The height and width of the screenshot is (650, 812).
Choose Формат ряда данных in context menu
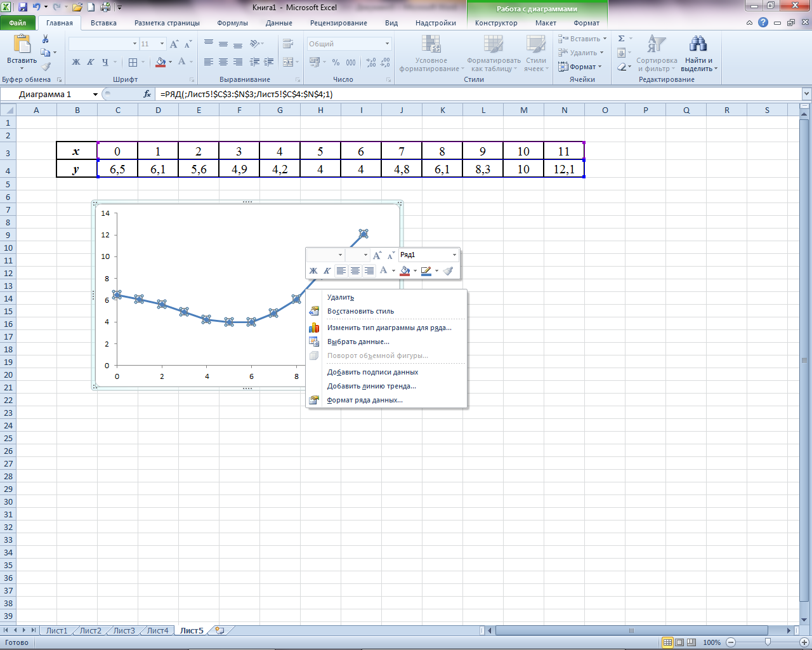click(387, 400)
